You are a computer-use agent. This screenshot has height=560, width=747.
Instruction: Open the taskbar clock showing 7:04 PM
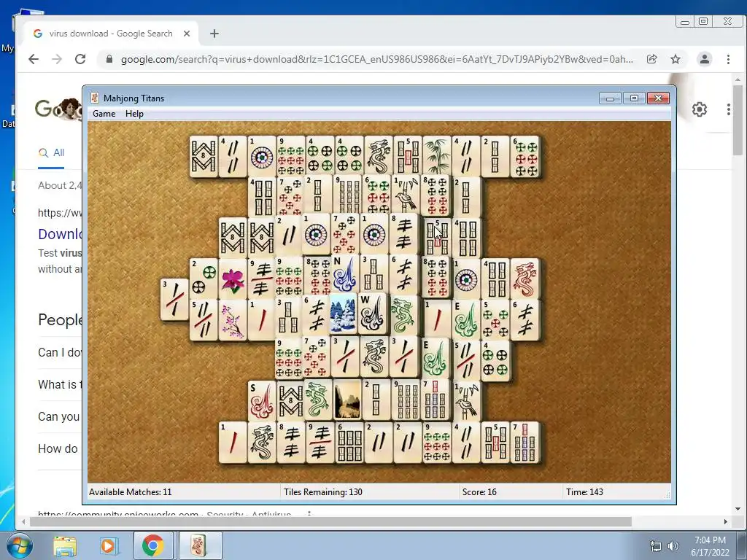pos(710,546)
